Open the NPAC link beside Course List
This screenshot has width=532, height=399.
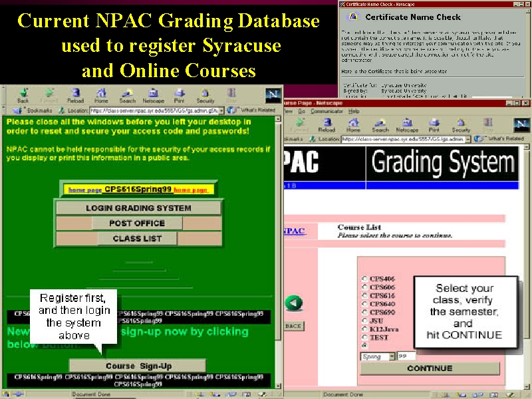pos(294,231)
